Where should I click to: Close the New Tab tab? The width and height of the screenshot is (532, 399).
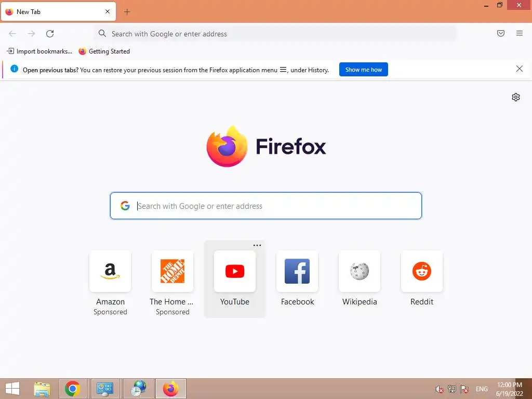coord(108,11)
